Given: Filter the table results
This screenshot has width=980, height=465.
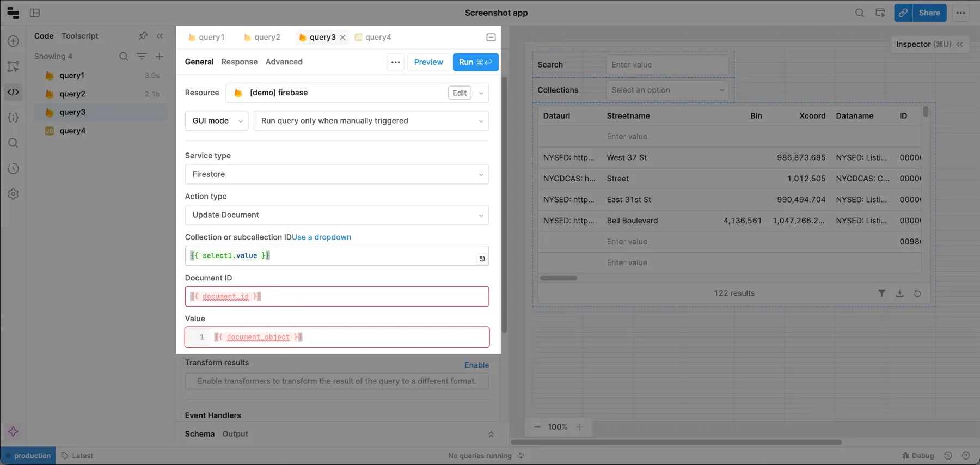Looking at the screenshot, I should pos(881,293).
